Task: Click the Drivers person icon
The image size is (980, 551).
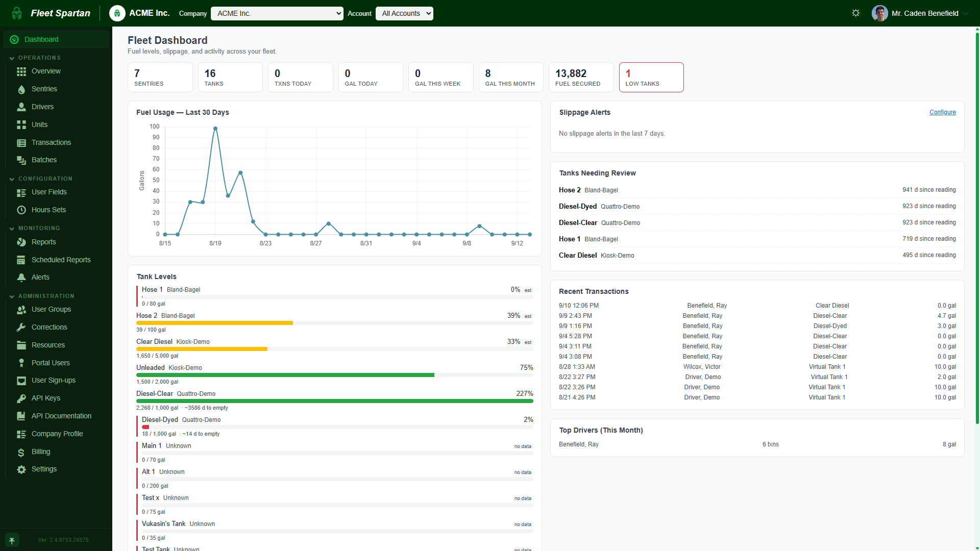Action: (x=21, y=107)
